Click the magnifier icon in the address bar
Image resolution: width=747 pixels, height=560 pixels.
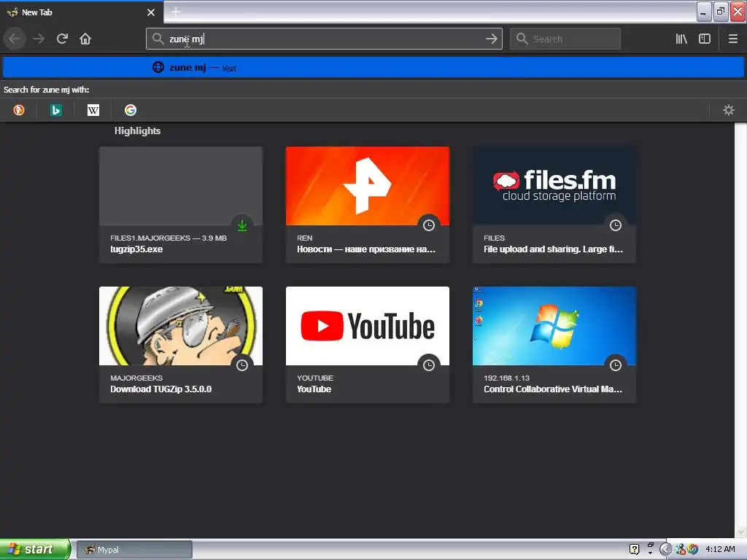click(158, 39)
